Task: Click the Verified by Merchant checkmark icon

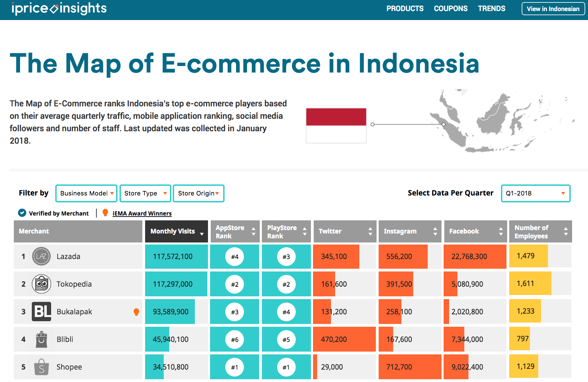Action: [22, 213]
